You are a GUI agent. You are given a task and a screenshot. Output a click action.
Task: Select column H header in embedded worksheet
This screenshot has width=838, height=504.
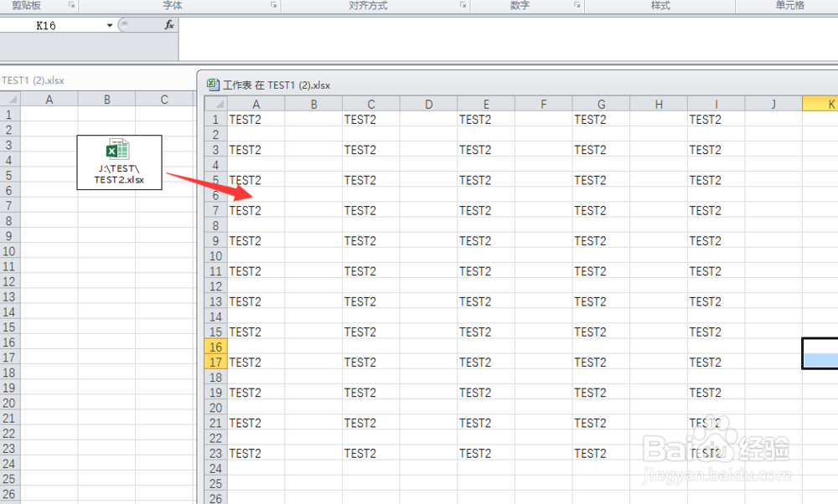click(x=659, y=104)
